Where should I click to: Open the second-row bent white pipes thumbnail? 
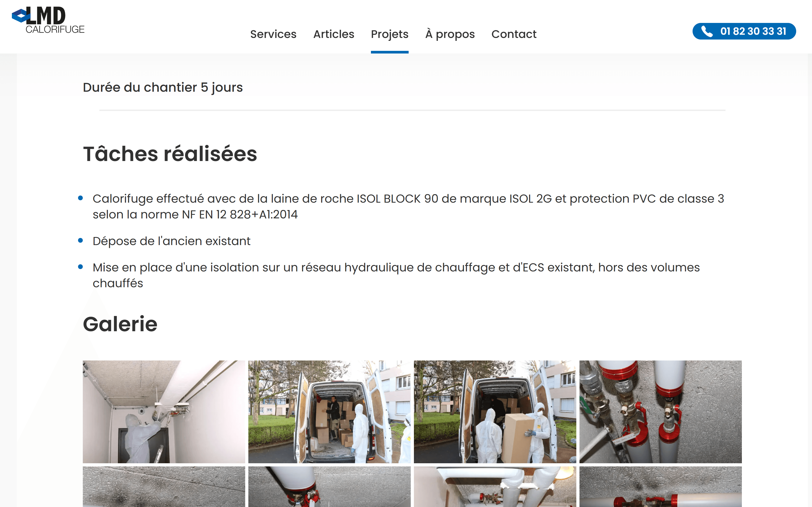[x=495, y=486]
